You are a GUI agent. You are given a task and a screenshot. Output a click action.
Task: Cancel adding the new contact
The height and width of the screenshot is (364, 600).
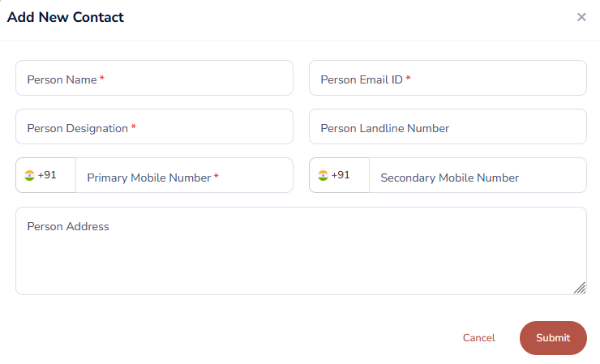[478, 338]
